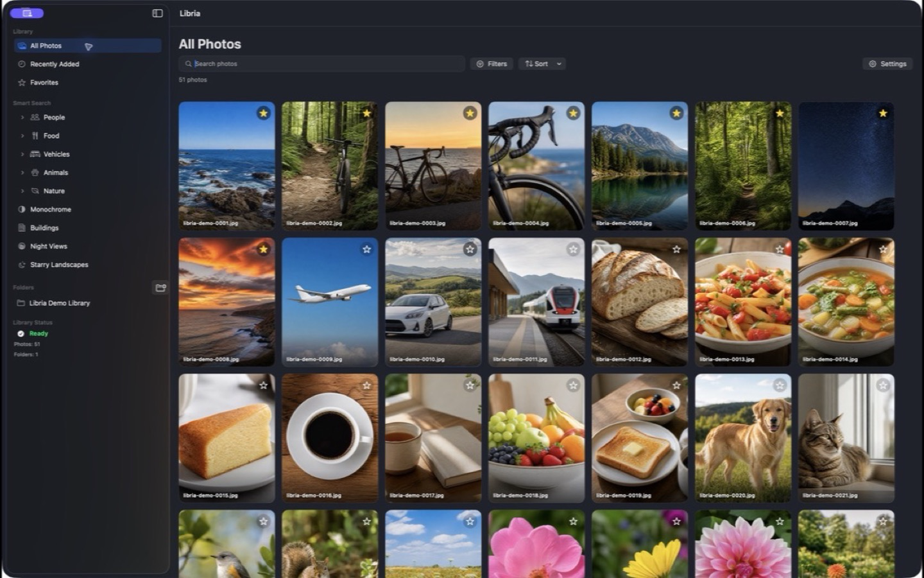Image resolution: width=924 pixels, height=578 pixels.
Task: Favorite the airplane photo libria-demo-0009.jpg
Action: [366, 249]
